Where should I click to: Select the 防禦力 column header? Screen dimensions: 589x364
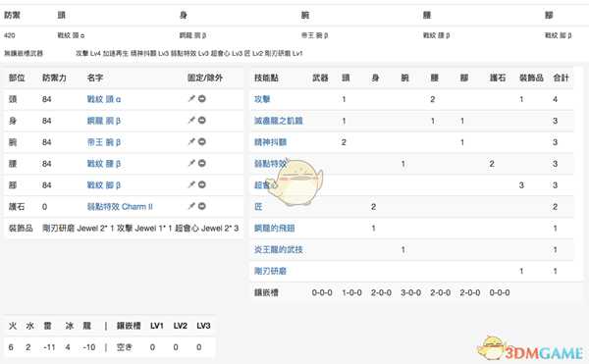click(x=54, y=78)
